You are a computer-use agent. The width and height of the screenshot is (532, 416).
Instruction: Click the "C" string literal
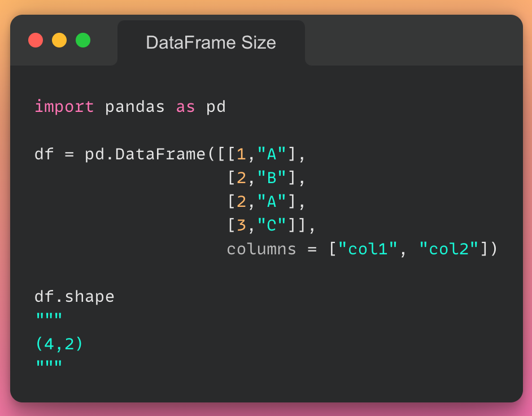[272, 225]
